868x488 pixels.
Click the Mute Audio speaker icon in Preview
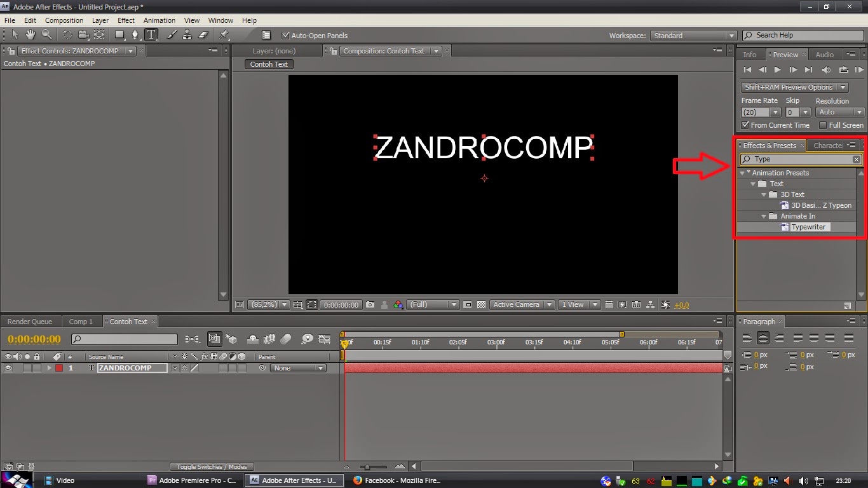click(x=826, y=70)
